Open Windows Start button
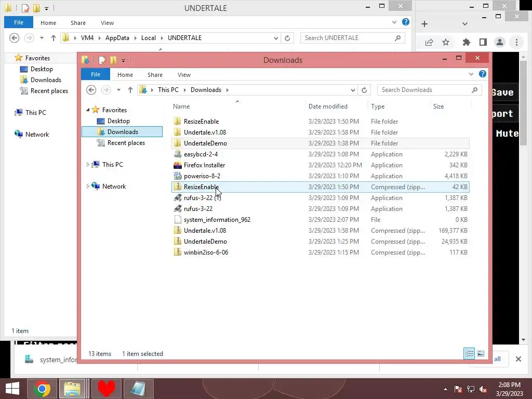The height and width of the screenshot is (399, 532). [x=12, y=389]
